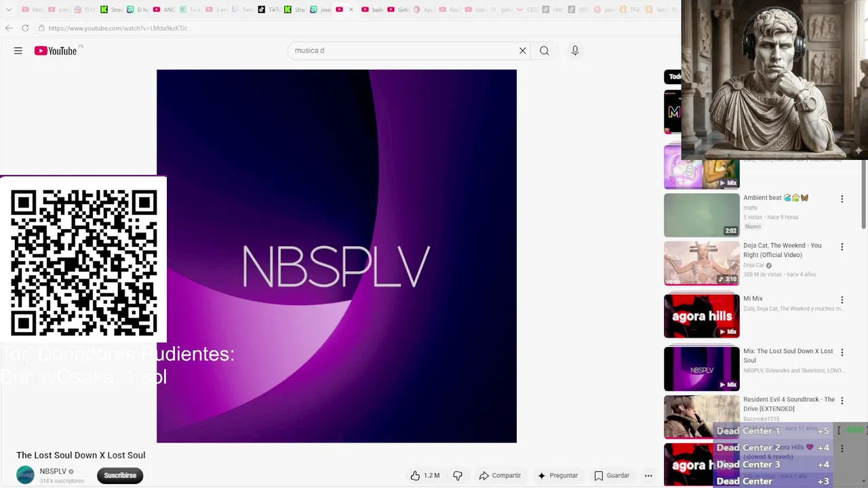Open 'Resident Evil 4 Soundtrack - The Drive' title
The image size is (868, 488).
[789, 404]
